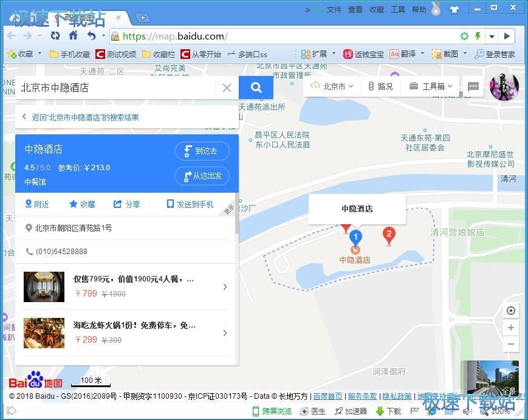Image resolution: width=528 pixels, height=420 pixels.
Task: Open the 登录管家 login manager
Action: pos(495,54)
